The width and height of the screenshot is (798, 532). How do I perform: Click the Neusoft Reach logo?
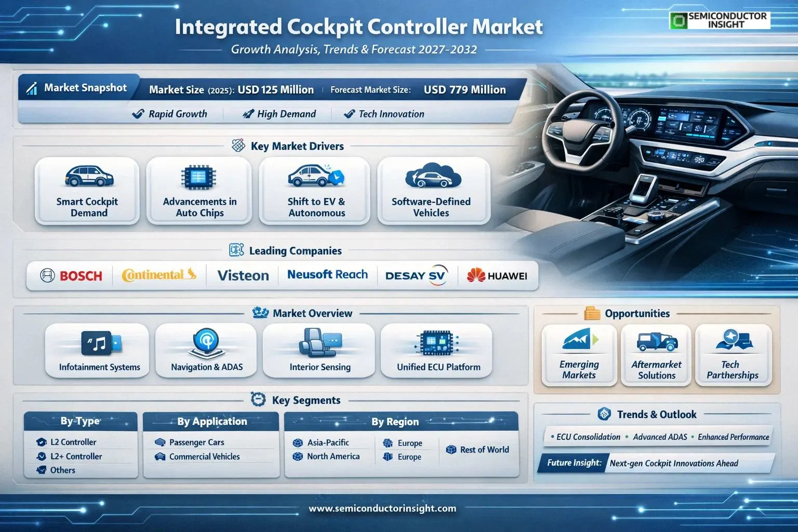click(327, 274)
